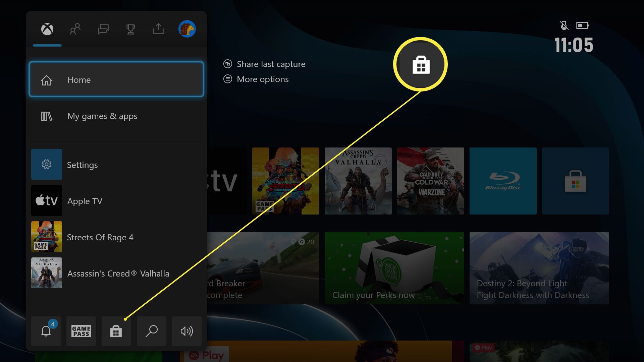Open the audio volume button
644x362 pixels.
187,331
